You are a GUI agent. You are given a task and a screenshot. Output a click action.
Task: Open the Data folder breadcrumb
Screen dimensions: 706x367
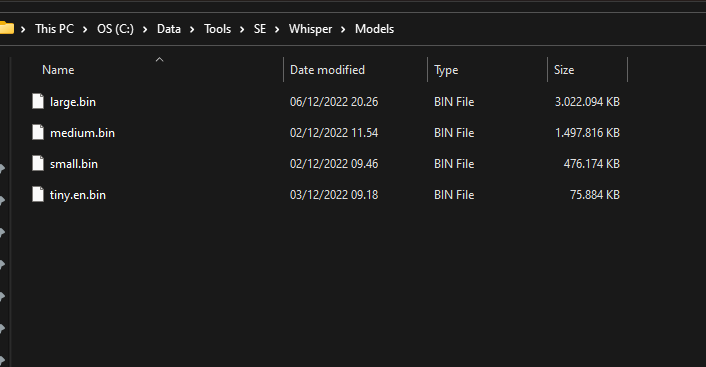click(169, 29)
